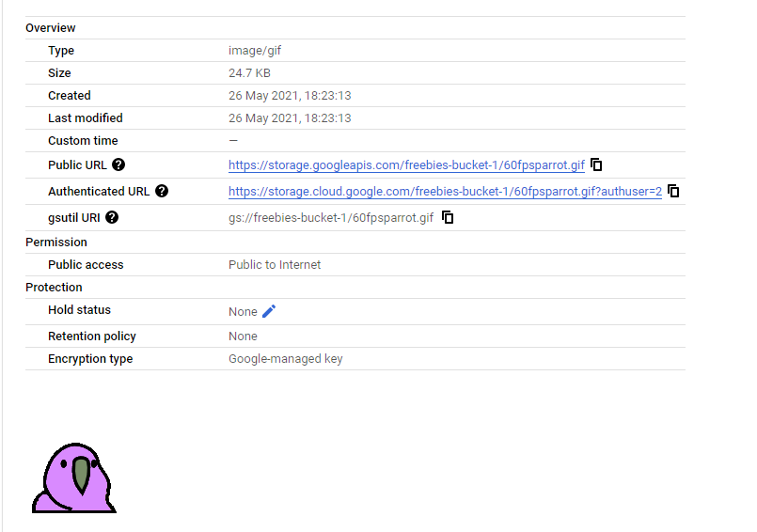Click the Retention policy None value
Screen dimensions: 757x532
point(243,336)
